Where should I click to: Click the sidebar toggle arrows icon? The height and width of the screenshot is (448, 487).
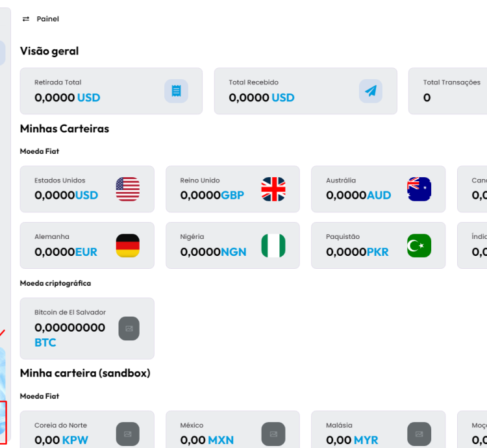(26, 19)
